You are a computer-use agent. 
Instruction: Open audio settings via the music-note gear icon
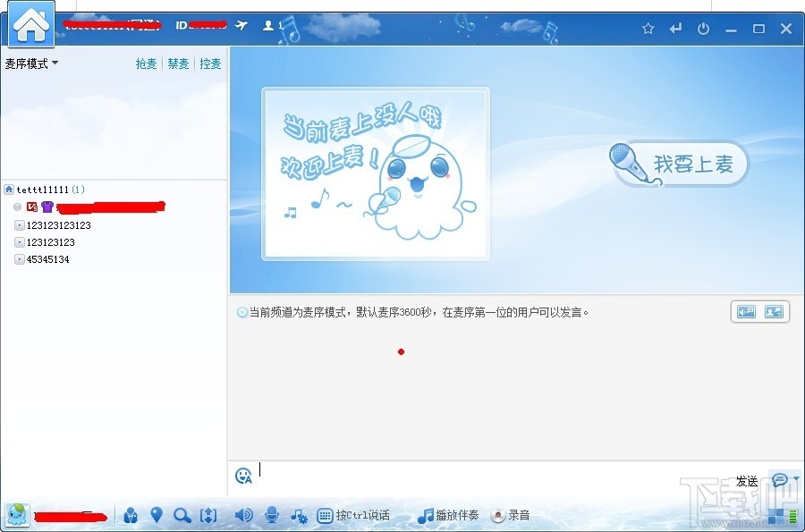(x=297, y=515)
